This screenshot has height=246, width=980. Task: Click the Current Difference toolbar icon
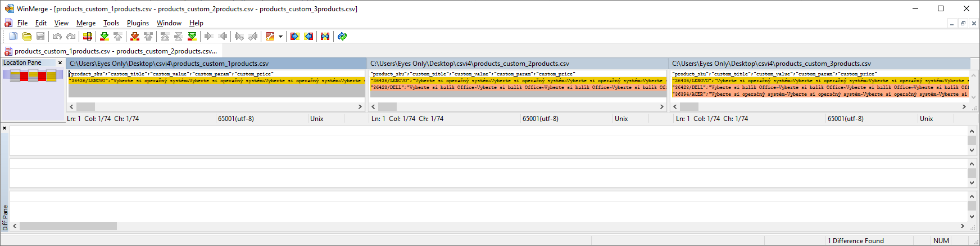pos(179,37)
